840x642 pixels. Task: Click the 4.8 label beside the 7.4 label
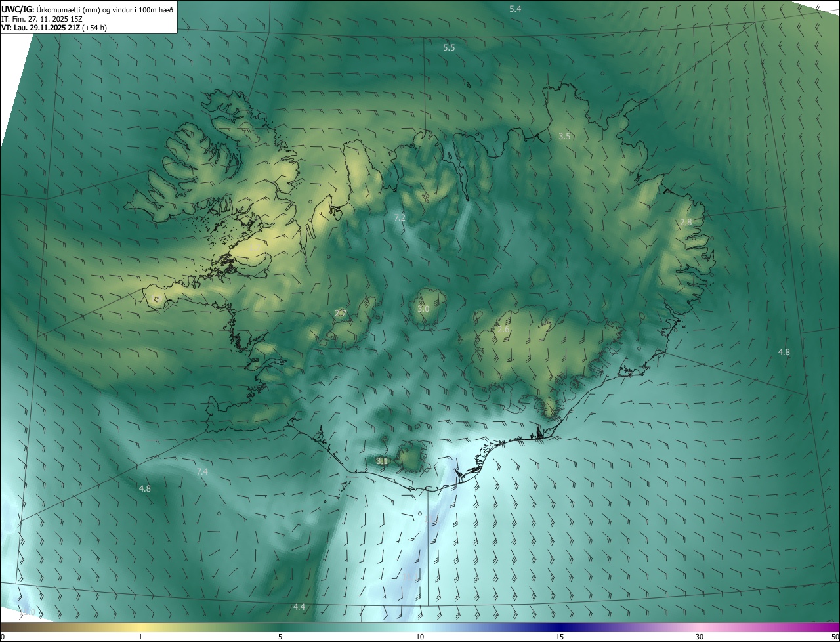[x=145, y=488]
